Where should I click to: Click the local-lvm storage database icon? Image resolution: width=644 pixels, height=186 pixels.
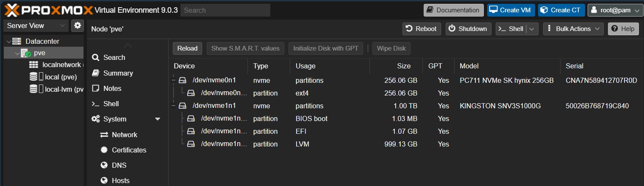[x=33, y=89]
